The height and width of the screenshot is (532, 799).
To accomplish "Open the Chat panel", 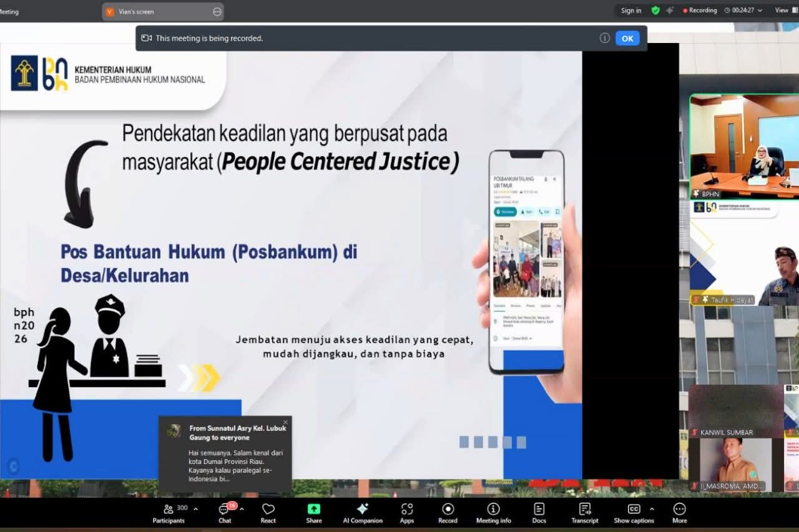I will 224,511.
